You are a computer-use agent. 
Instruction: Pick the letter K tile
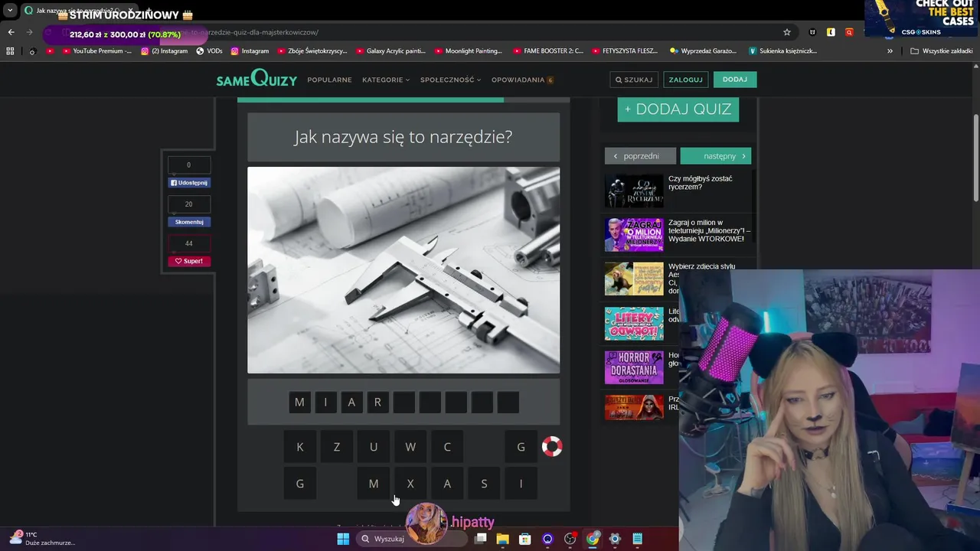tap(299, 446)
